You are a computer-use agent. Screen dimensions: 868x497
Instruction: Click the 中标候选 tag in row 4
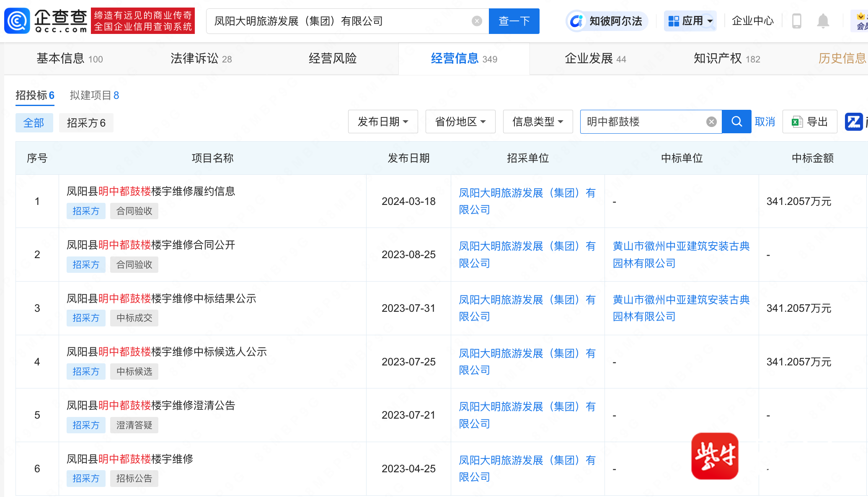pyautogui.click(x=134, y=371)
